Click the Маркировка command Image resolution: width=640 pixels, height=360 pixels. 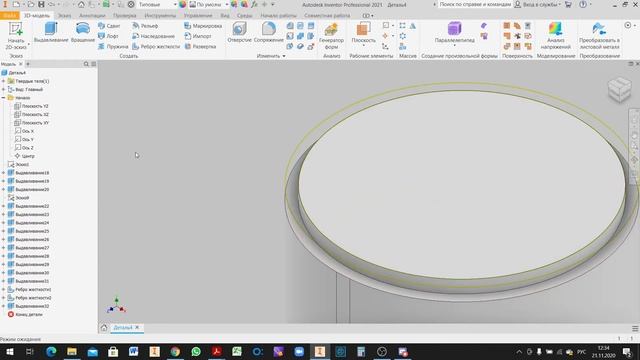pyautogui.click(x=203, y=26)
